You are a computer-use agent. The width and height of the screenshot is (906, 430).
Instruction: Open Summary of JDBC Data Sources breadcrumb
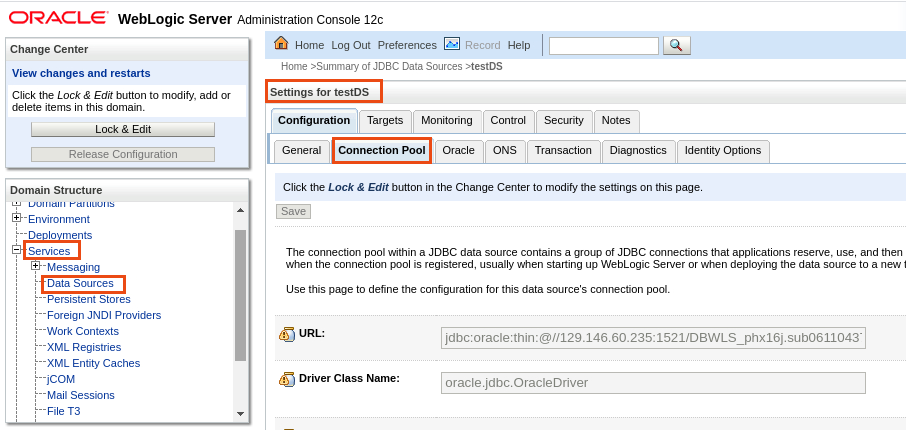pyautogui.click(x=389, y=66)
